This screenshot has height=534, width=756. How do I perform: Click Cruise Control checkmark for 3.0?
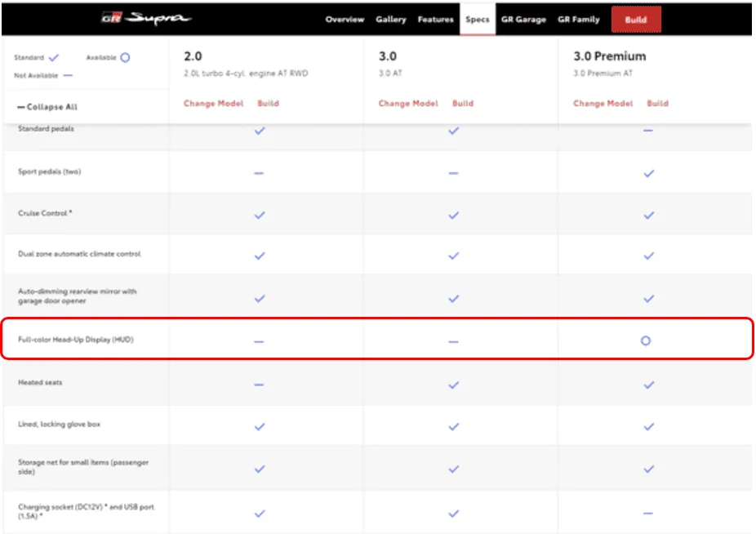[454, 215]
